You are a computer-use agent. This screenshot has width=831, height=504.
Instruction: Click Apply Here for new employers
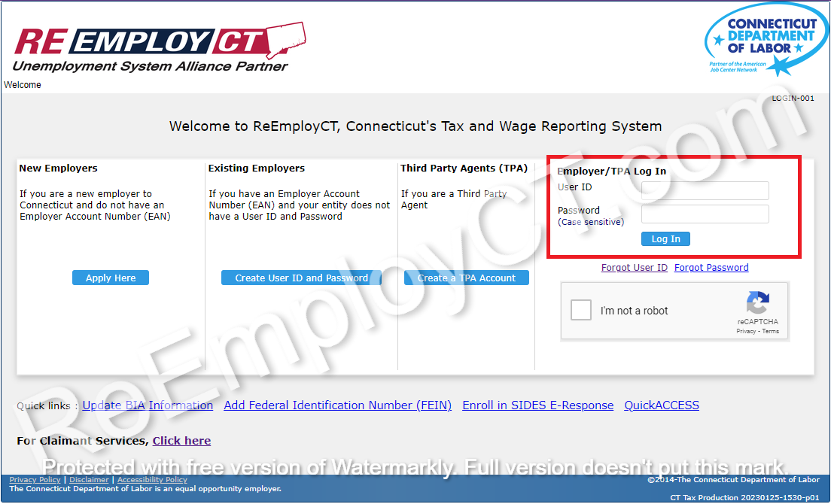[110, 277]
